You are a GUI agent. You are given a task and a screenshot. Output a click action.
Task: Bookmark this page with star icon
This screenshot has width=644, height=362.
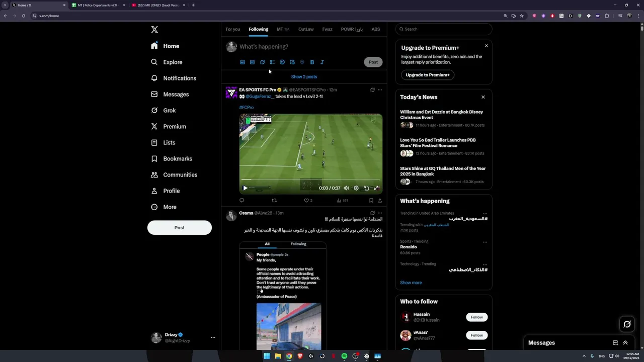(x=522, y=16)
